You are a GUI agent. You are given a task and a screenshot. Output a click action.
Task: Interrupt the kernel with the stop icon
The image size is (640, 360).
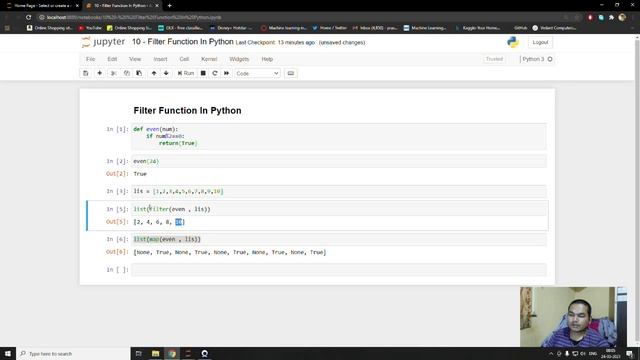pos(203,73)
